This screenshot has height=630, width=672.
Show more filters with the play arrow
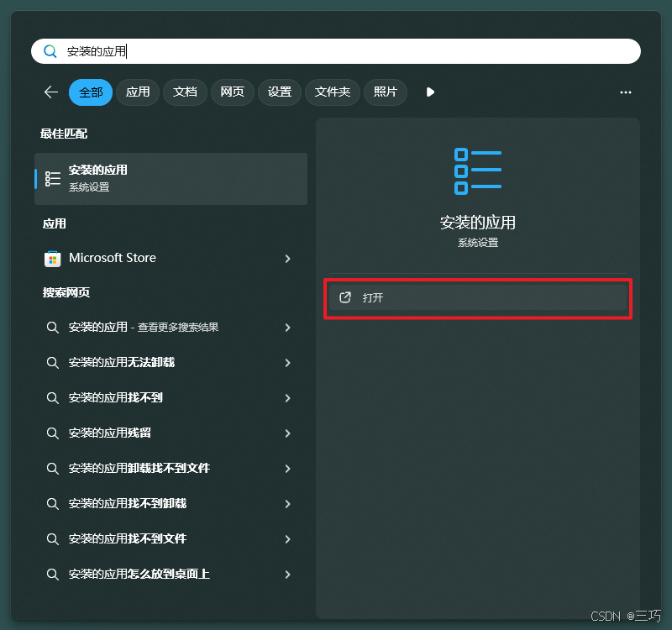[x=430, y=92]
